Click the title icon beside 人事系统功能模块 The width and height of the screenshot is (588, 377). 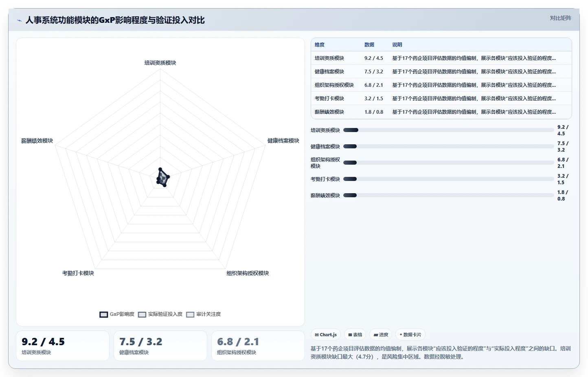coord(19,20)
